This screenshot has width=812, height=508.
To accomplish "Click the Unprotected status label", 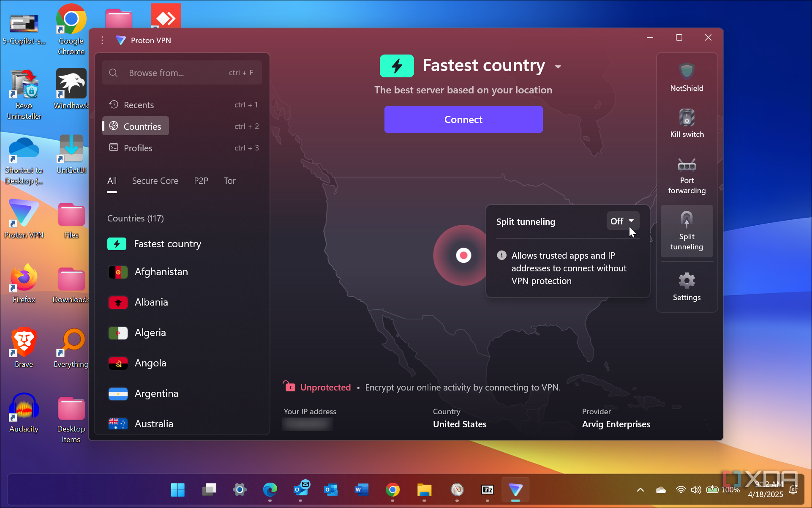I will pyautogui.click(x=325, y=388).
